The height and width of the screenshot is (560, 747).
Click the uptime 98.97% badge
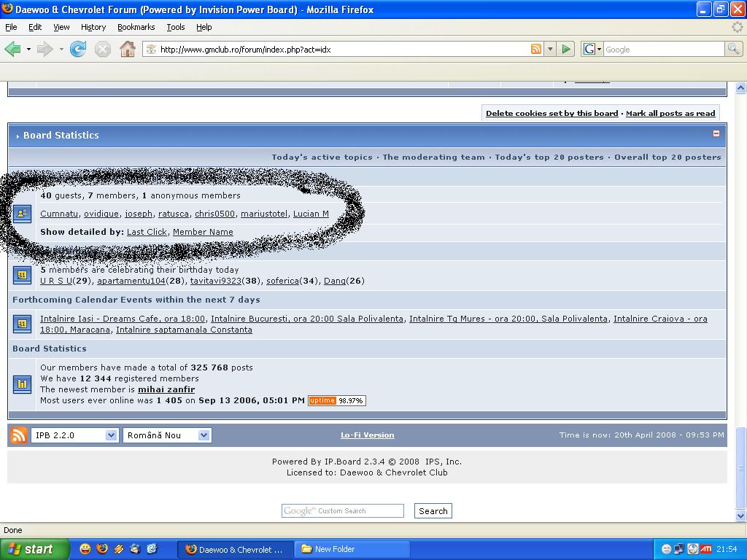[337, 400]
